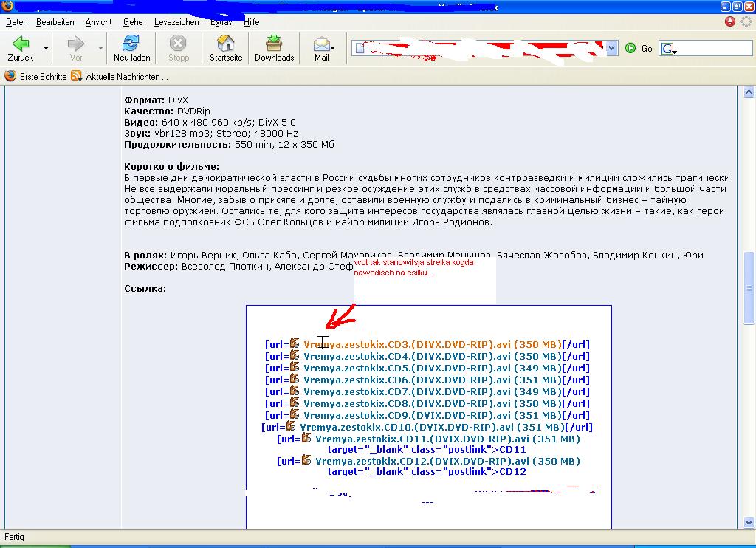Expand the address bar URL dropdown
The image size is (756, 548).
coord(611,48)
